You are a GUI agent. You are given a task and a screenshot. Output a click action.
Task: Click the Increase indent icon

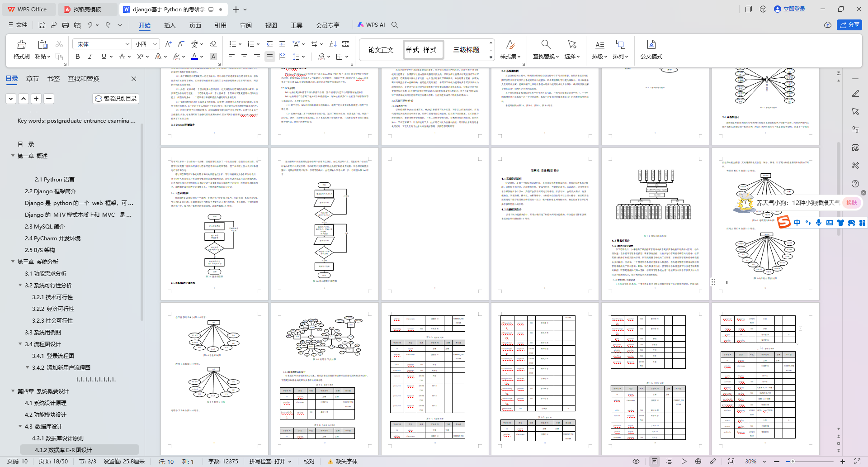pos(282,44)
